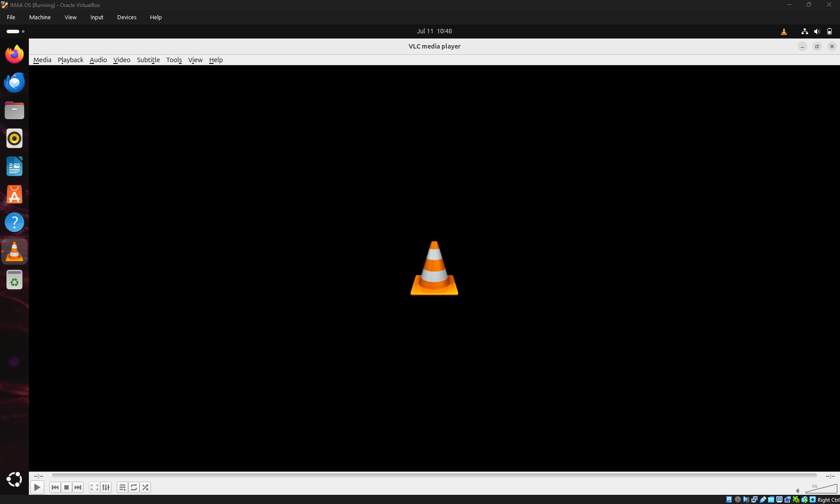Open the Help question-mark dock icon
Image resolution: width=840 pixels, height=504 pixels.
point(14,222)
